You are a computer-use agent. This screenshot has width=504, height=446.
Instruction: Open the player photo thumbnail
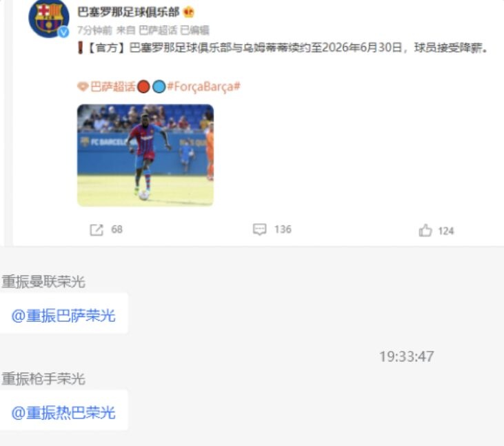click(145, 155)
